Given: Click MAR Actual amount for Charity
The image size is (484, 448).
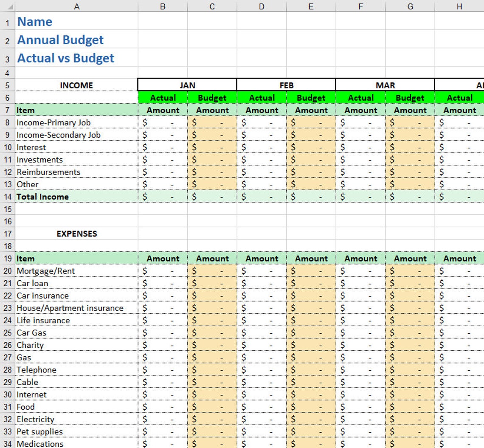Looking at the screenshot, I should tap(360, 344).
